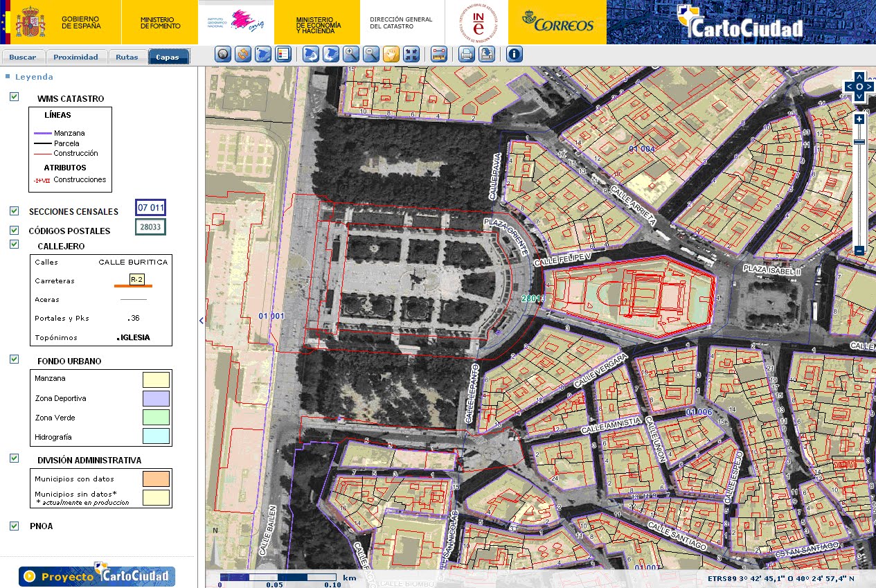
Task: Open the Rutas tab
Action: (127, 57)
